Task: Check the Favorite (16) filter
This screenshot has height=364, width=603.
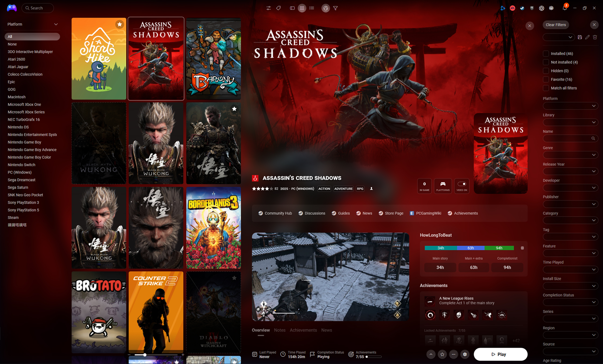Action: click(x=546, y=79)
